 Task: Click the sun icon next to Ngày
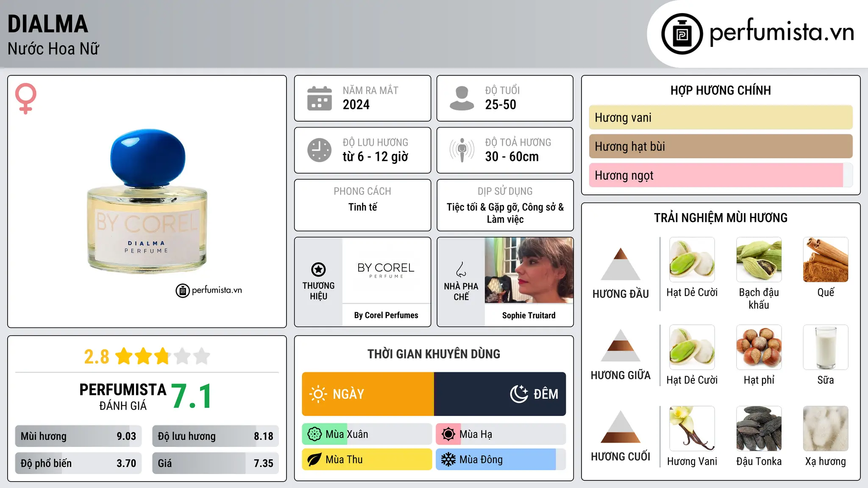[318, 394]
